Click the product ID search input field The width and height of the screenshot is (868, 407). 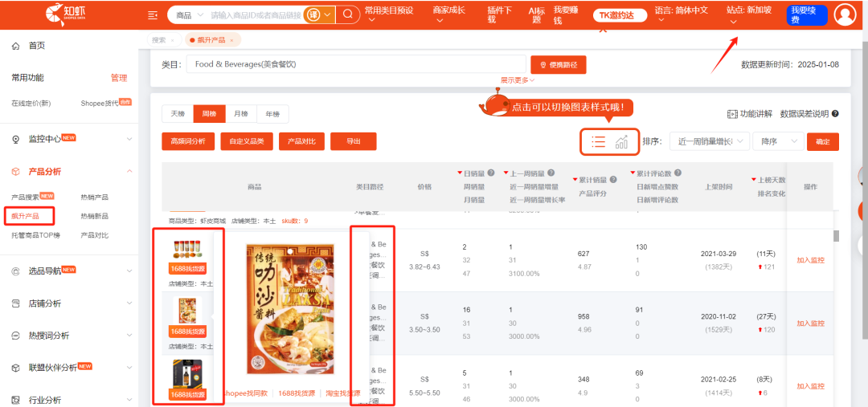coord(256,15)
